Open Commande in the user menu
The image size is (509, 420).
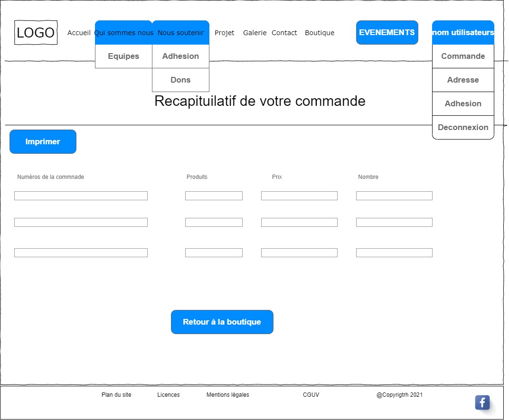463,56
